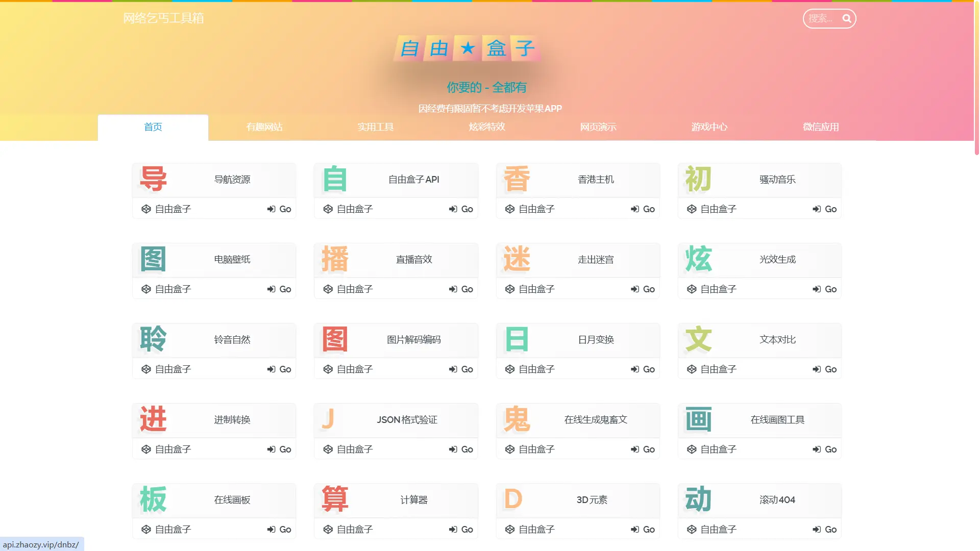Click the 聆 icon of 铃音自然 card
The width and height of the screenshot is (980, 551).
[153, 339]
